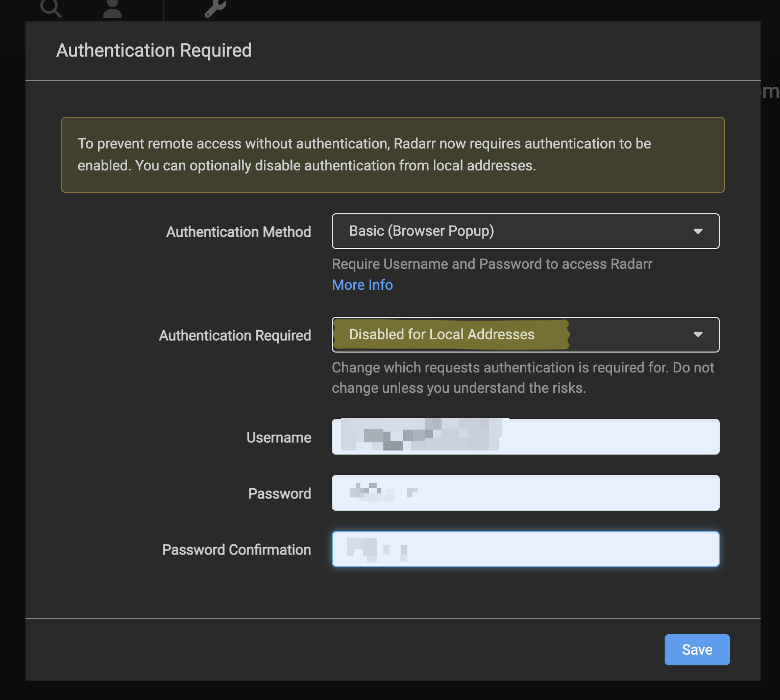The width and height of the screenshot is (780, 700).
Task: Open the user profile icon at top
Action: 112,8
